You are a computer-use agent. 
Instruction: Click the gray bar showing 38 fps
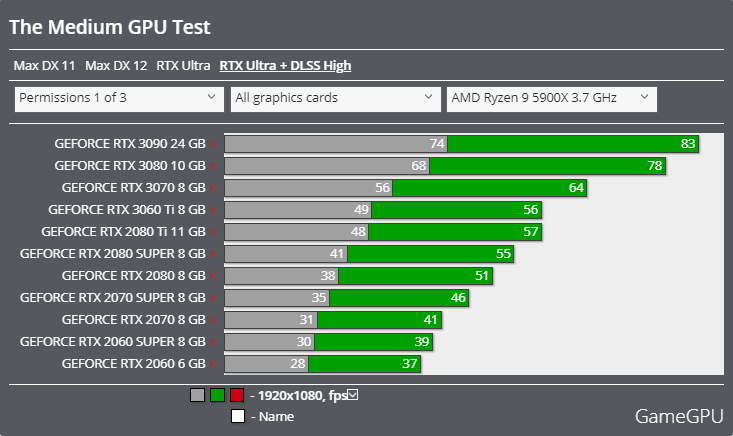pyautogui.click(x=281, y=275)
